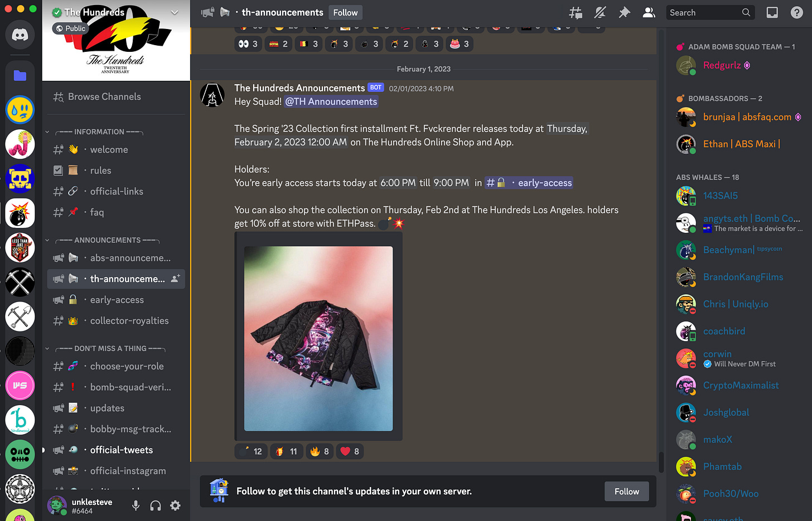Mute microphone in user panel
This screenshot has height=521, width=812.
tap(136, 505)
